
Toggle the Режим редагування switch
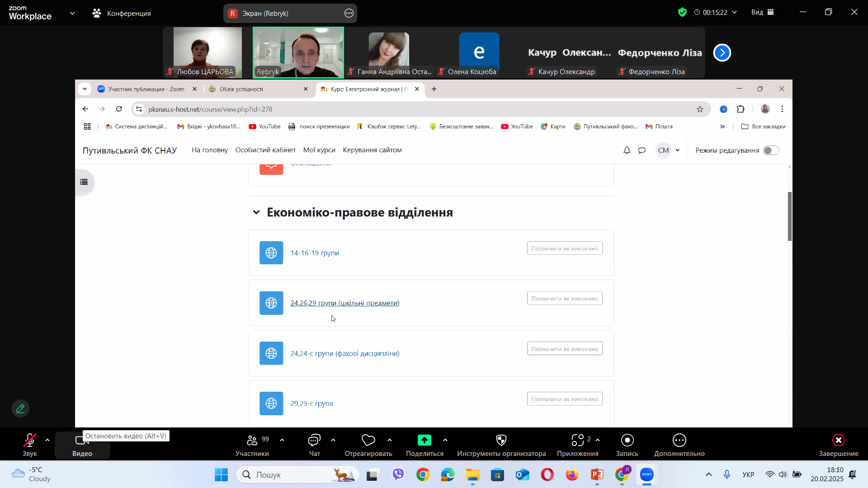(x=771, y=150)
